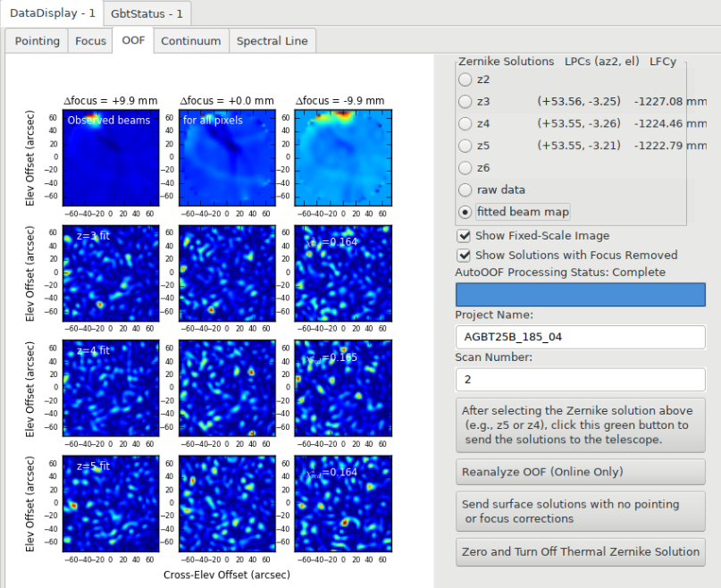Screen dimensions: 721x588
Task: Click the z=3 fit residual plot
Action: coord(111,273)
